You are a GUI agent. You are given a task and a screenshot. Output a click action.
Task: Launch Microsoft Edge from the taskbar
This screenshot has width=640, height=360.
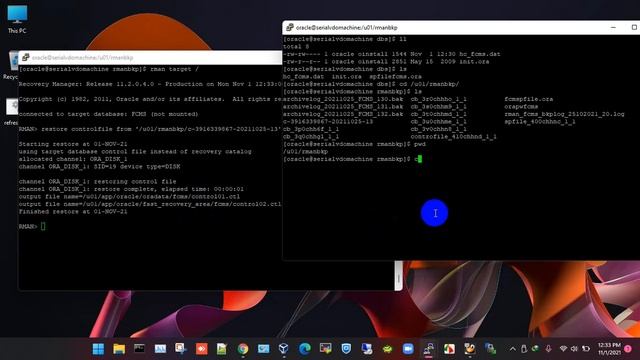point(304,349)
